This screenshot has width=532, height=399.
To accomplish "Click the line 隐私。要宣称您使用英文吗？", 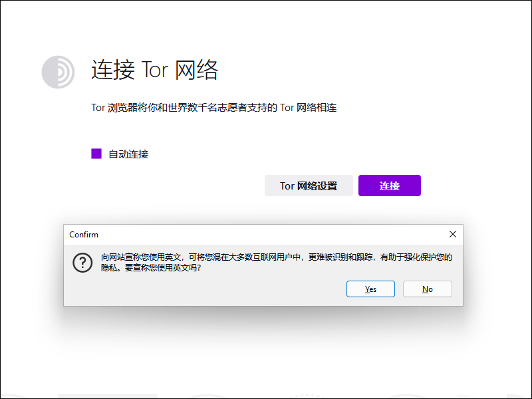I will 151,269.
